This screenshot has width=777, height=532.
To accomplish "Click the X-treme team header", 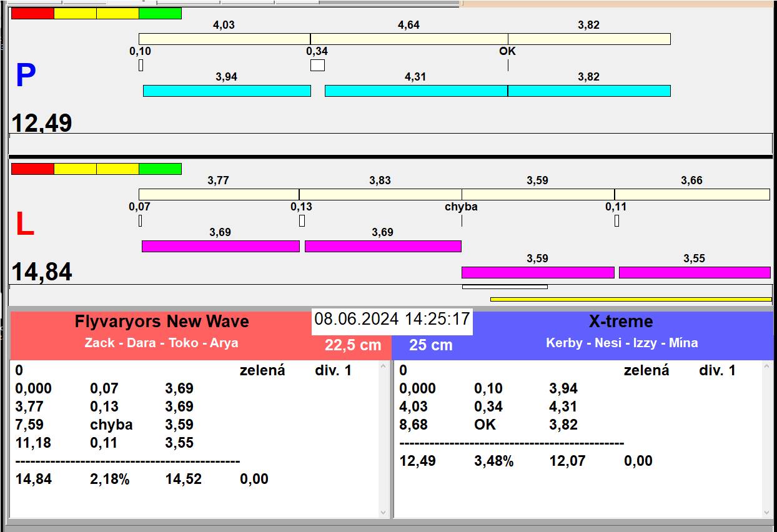I will tap(621, 322).
